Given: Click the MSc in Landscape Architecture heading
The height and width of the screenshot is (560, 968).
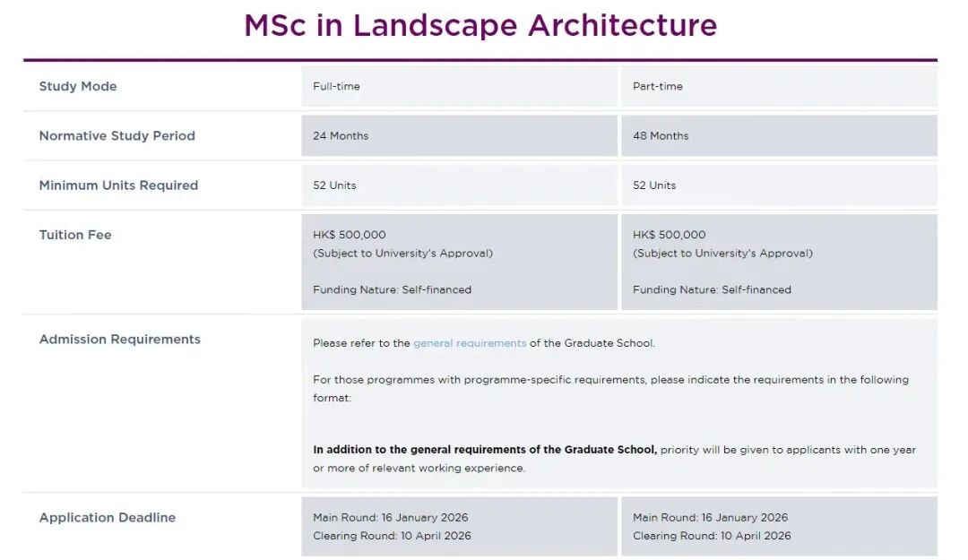Looking at the screenshot, I should coord(480,26).
